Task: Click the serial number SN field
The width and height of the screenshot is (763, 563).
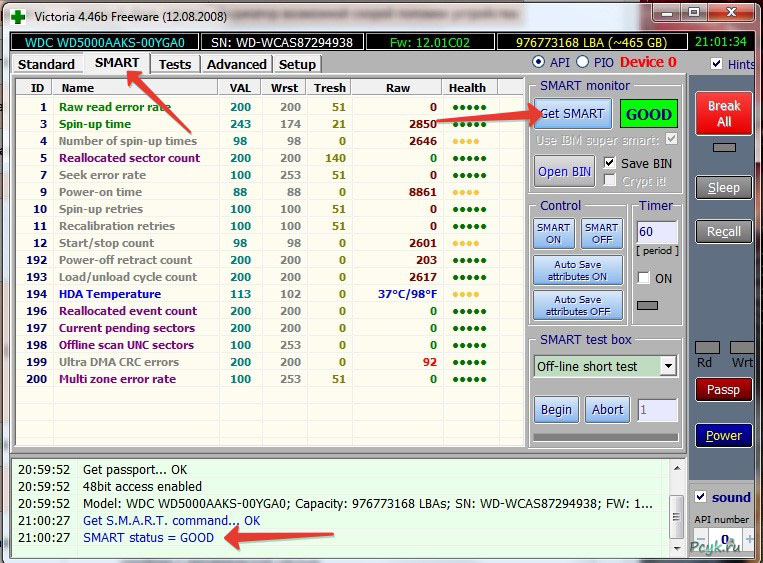Action: tap(282, 42)
